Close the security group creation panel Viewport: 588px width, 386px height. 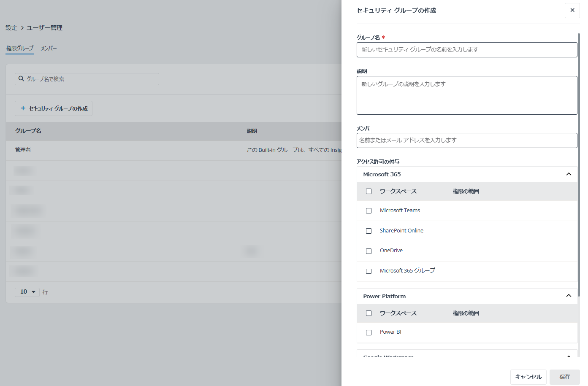572,10
